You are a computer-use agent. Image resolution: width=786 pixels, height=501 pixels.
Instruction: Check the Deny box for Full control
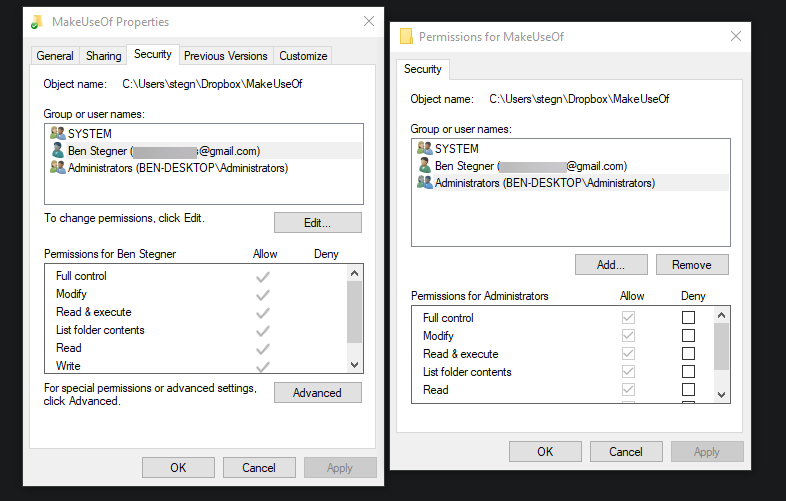[688, 318]
